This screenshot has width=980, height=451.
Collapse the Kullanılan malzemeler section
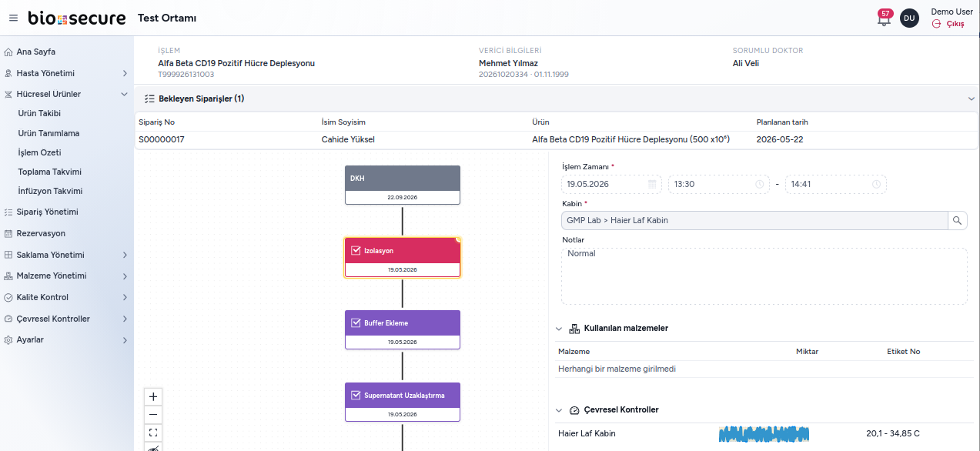559,329
